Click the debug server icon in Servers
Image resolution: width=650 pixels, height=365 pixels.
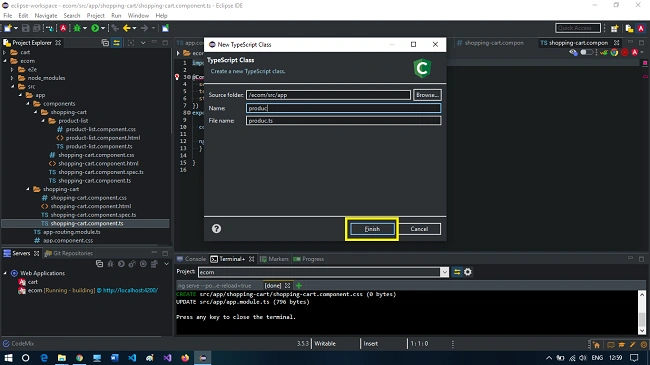click(110, 264)
